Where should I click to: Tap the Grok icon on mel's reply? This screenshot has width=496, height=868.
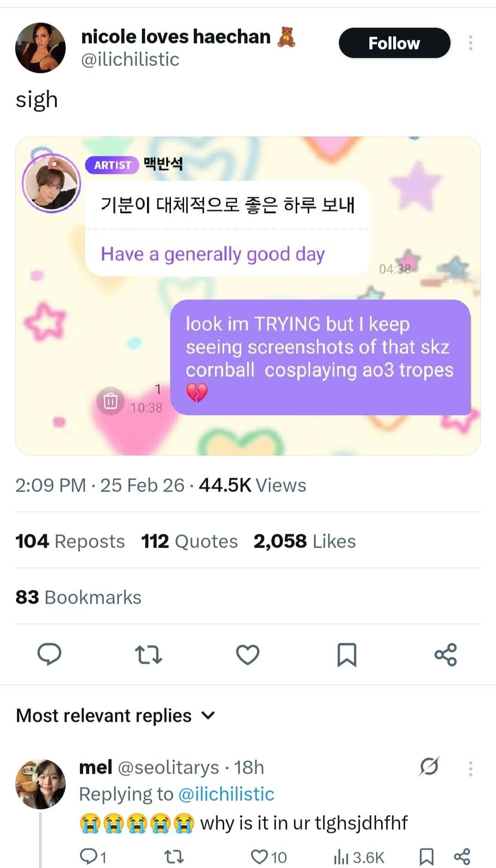coord(429,766)
